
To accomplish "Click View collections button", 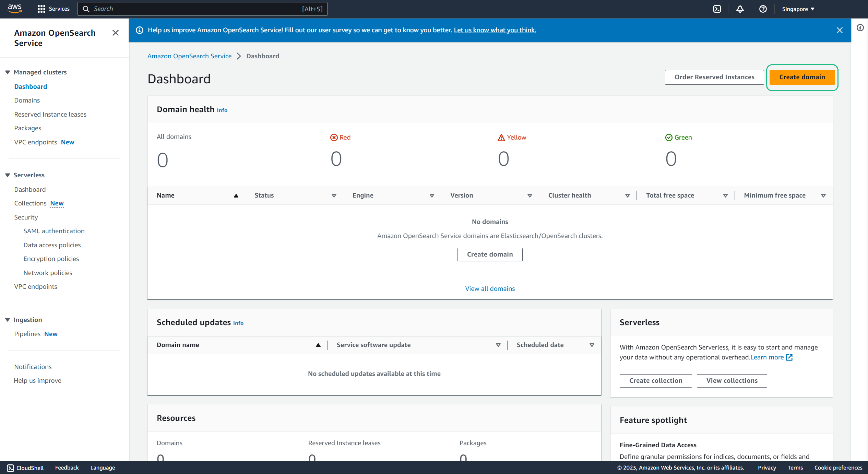I will pyautogui.click(x=732, y=381).
